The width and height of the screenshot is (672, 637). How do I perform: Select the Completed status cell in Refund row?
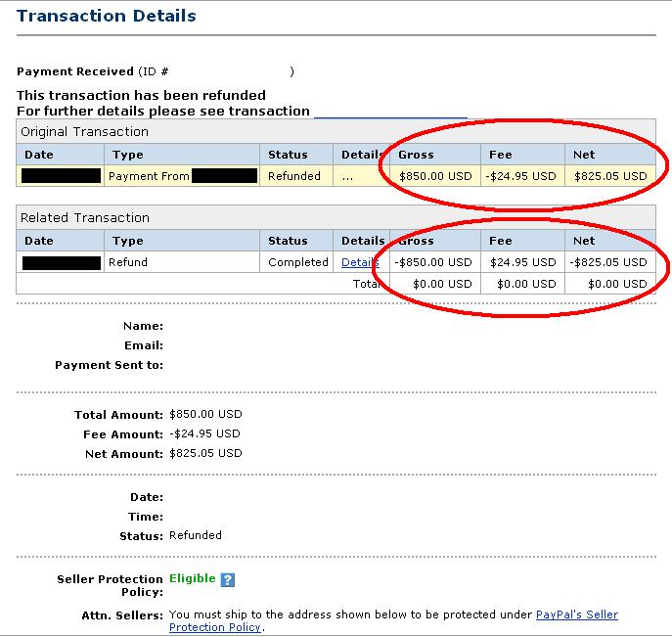pos(297,262)
